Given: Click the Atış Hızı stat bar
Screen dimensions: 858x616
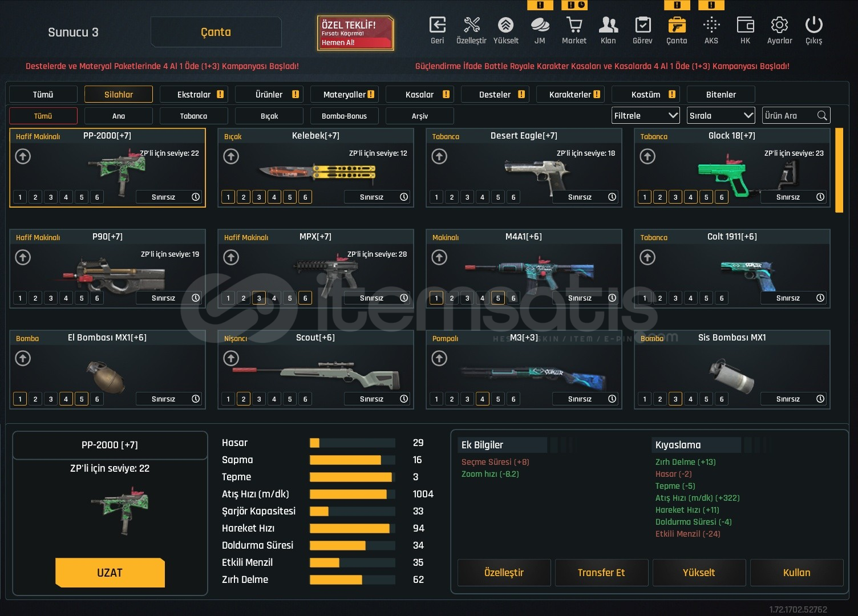Looking at the screenshot, I should click(353, 494).
